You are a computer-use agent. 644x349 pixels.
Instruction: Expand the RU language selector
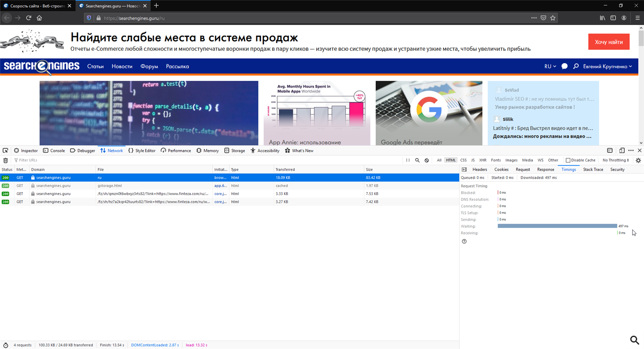550,66
